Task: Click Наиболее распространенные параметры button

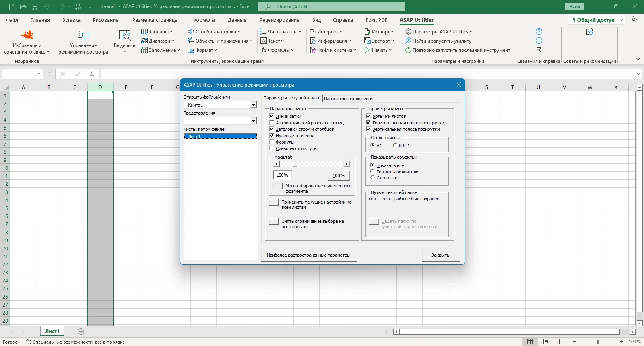Action: pos(309,255)
